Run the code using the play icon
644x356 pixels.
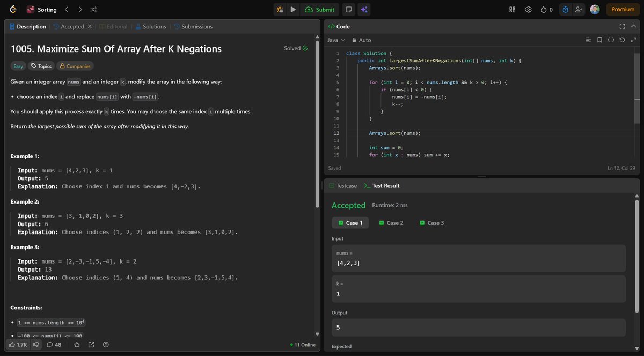point(292,9)
